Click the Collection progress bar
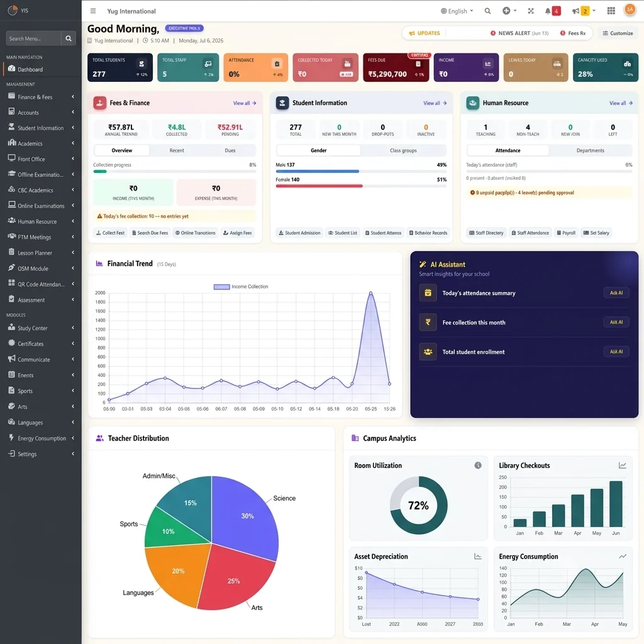The height and width of the screenshot is (644, 644). pyautogui.click(x=175, y=171)
